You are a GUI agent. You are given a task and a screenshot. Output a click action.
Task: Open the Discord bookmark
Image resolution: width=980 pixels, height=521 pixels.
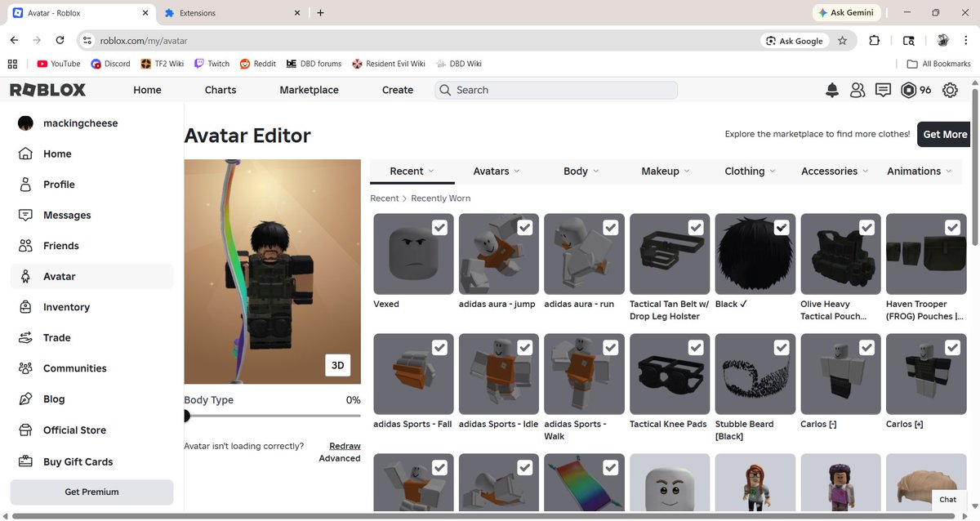pyautogui.click(x=110, y=64)
